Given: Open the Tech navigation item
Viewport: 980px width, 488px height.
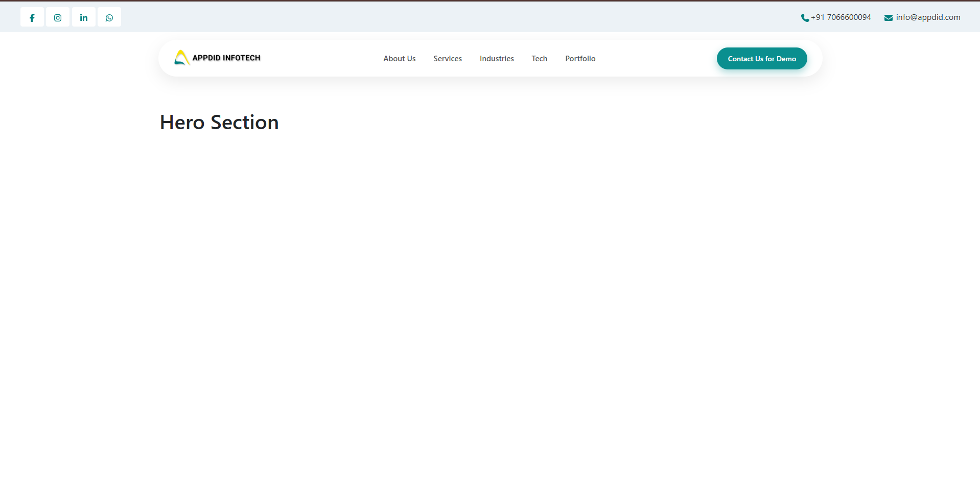Looking at the screenshot, I should (539, 59).
